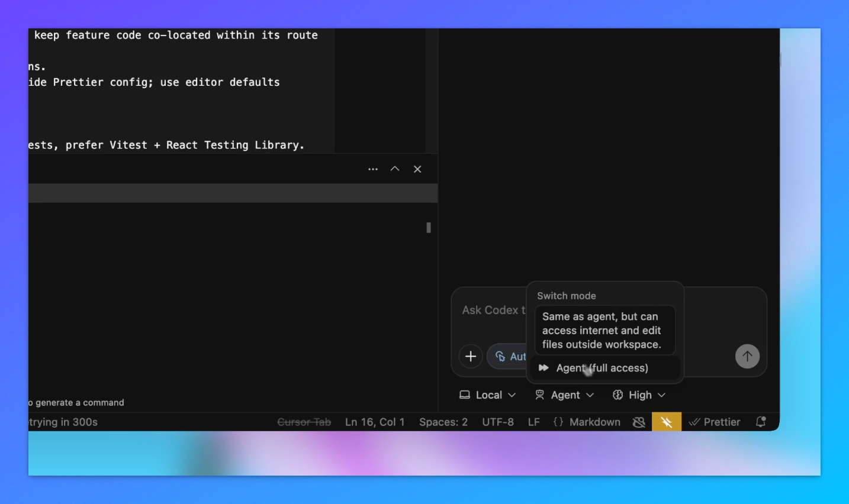849x504 pixels.
Task: Open the Local environment dropdown
Action: point(488,395)
